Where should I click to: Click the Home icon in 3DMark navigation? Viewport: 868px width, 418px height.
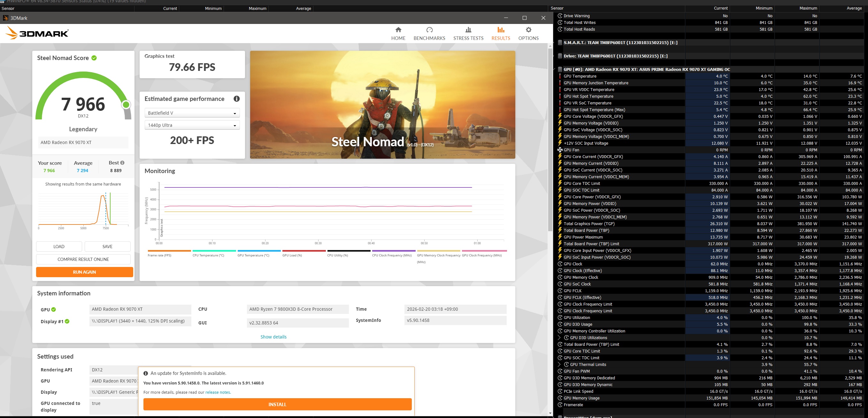[398, 30]
